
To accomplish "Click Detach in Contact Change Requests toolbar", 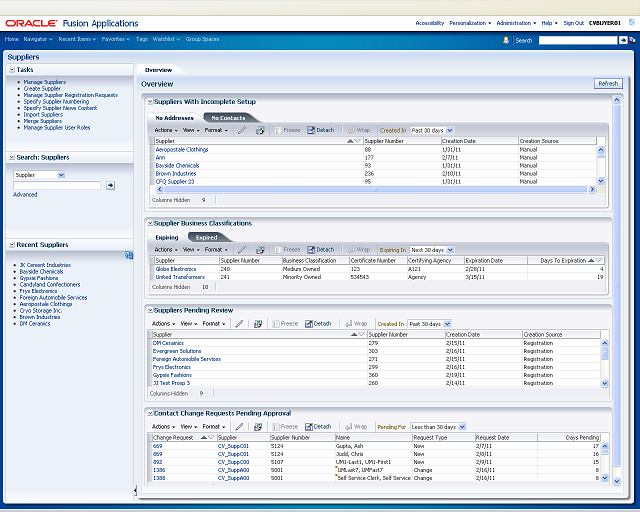I will tap(318, 427).
